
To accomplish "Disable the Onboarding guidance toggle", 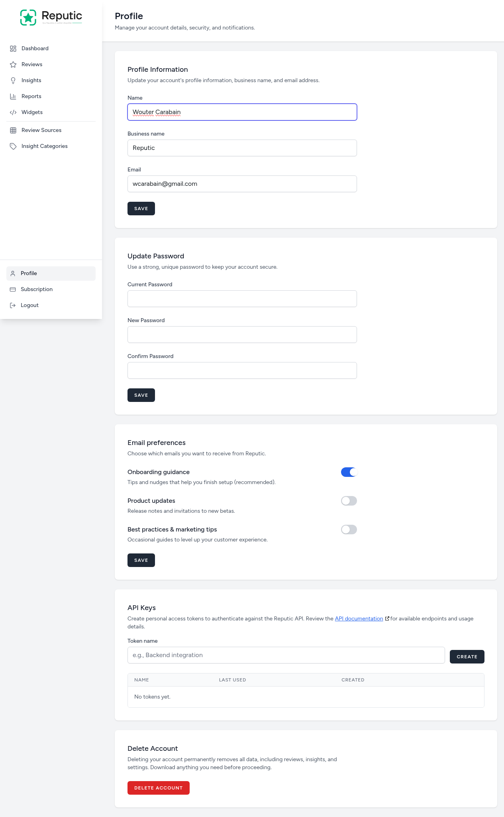I will pyautogui.click(x=349, y=472).
